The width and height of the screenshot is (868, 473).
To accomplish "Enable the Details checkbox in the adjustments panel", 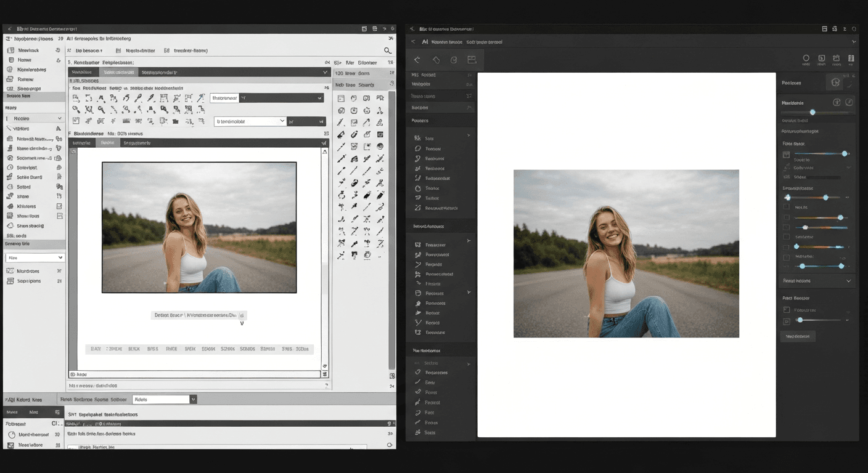I will pyautogui.click(x=787, y=208).
